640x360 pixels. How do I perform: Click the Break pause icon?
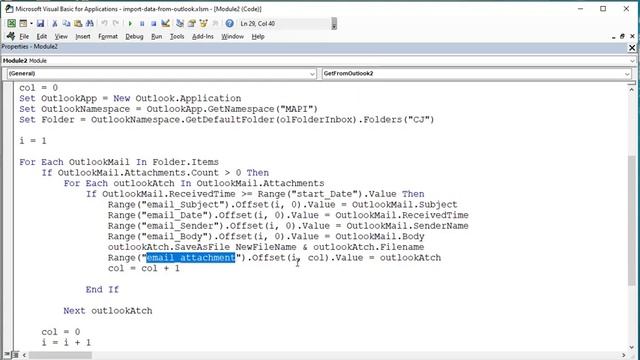click(x=142, y=24)
